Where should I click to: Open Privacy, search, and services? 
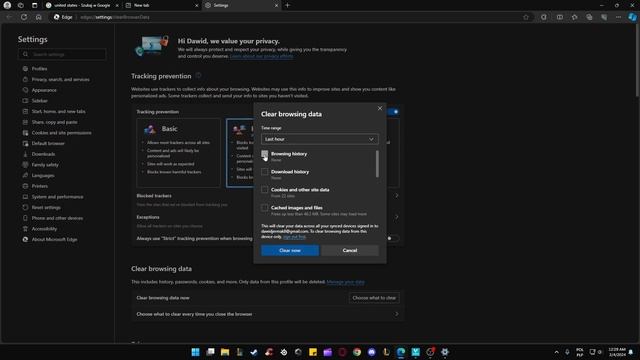pyautogui.click(x=60, y=79)
